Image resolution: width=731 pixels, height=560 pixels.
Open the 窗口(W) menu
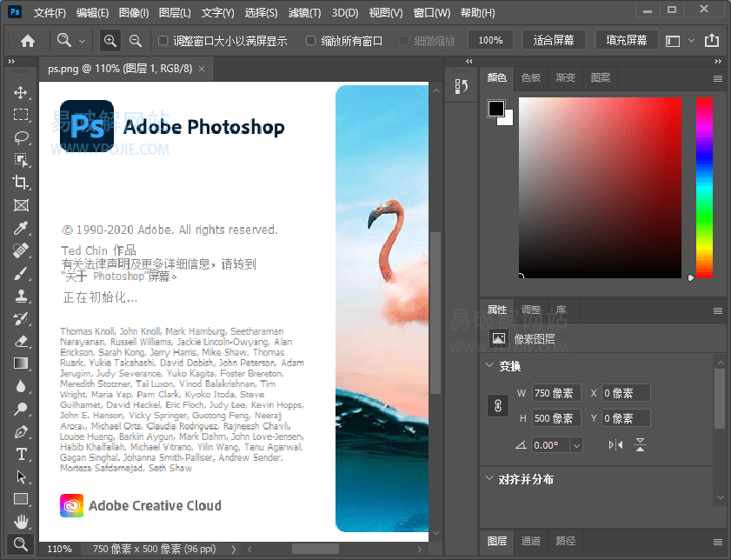tap(432, 13)
